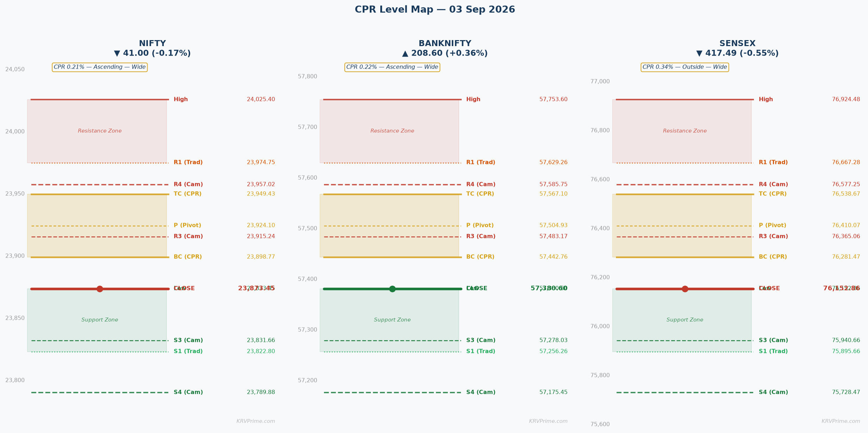Click the NIFTY S3 (Cam) value 23,831.66
Image resolution: width=868 pixels, height=433 pixels.
pyautogui.click(x=261, y=340)
